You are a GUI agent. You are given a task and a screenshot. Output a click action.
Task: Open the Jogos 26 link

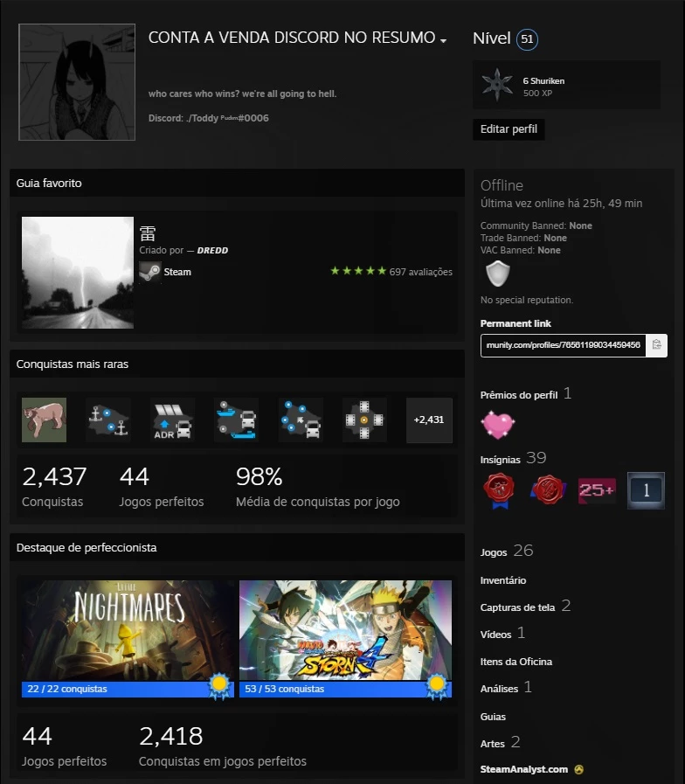click(507, 552)
